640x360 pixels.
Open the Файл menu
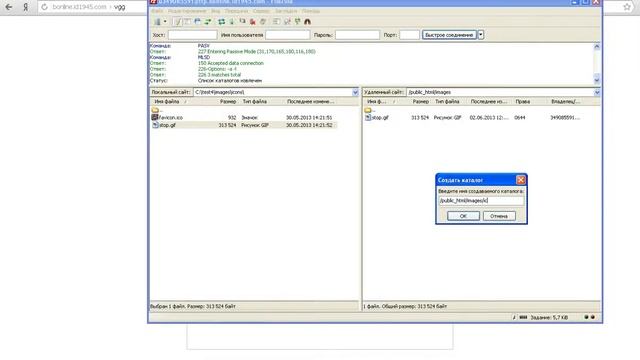157,11
